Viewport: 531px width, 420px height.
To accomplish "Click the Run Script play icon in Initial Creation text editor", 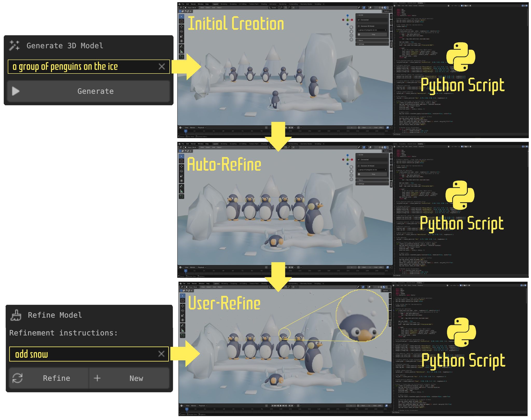I will (470, 6).
